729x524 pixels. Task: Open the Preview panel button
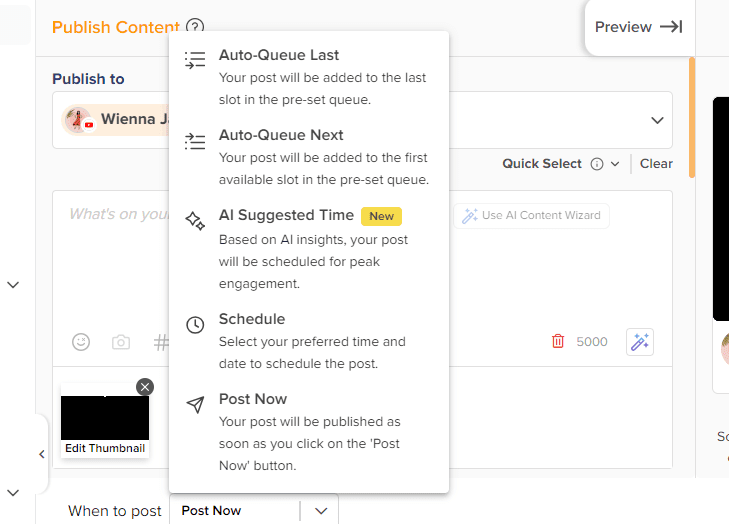click(x=638, y=27)
